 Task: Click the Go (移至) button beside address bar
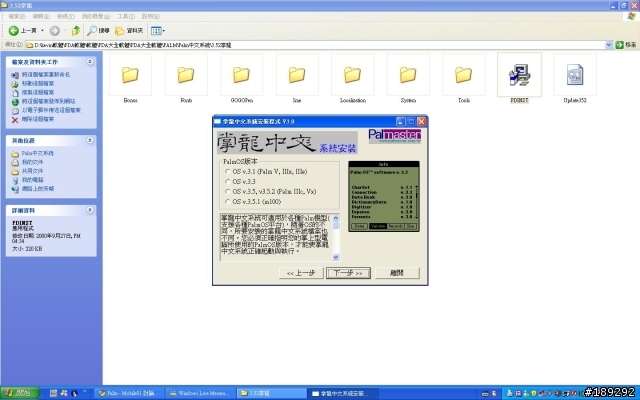[626, 45]
